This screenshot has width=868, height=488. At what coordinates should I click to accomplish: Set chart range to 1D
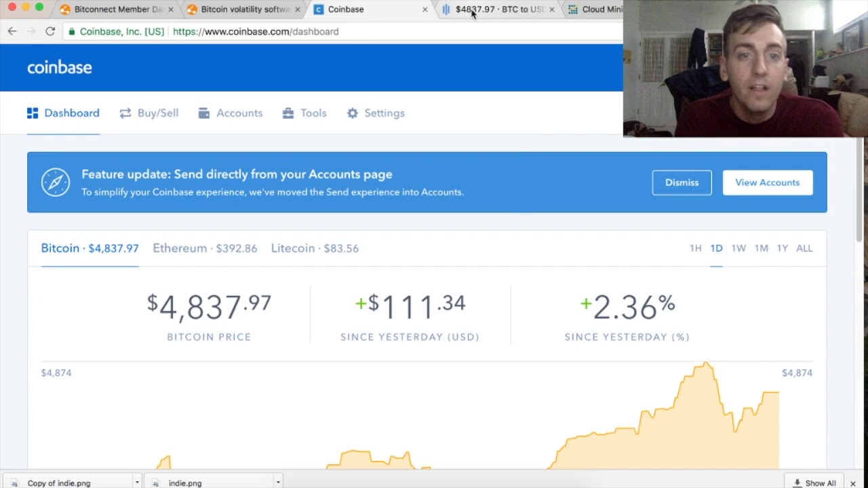tap(716, 248)
